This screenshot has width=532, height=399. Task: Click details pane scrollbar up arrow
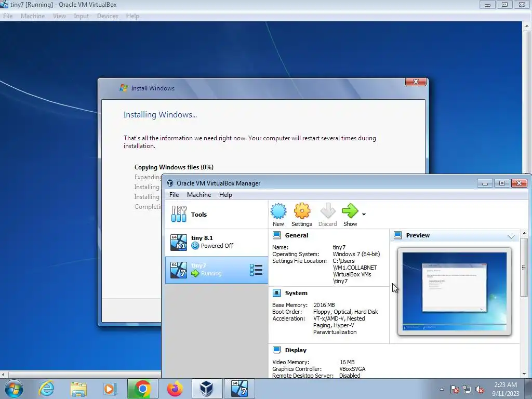pos(524,233)
